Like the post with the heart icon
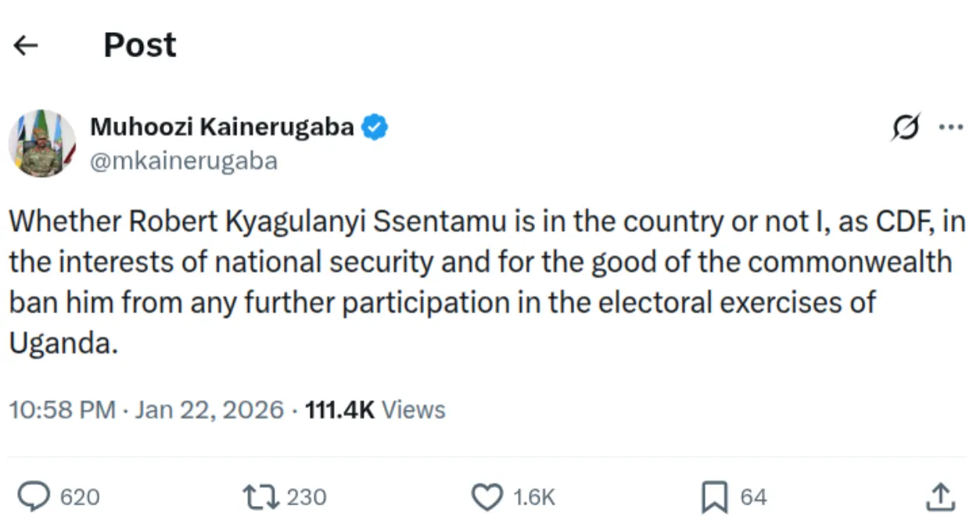The width and height of the screenshot is (980, 528). coord(489,497)
